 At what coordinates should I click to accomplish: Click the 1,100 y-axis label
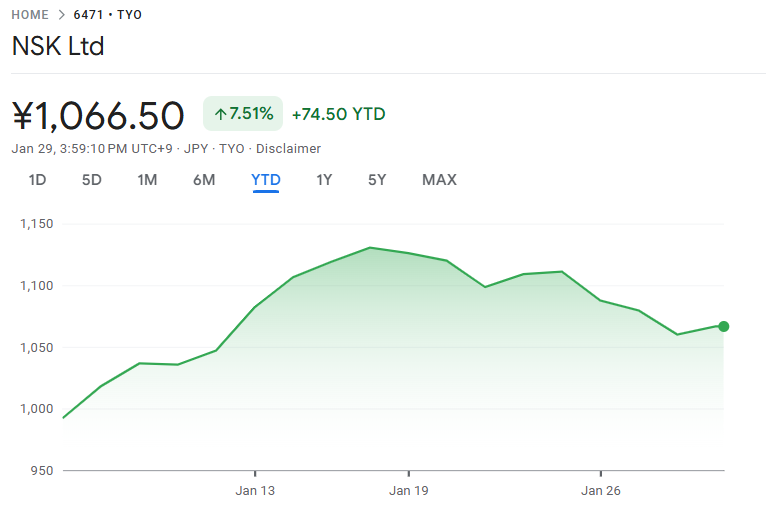[x=36, y=285]
